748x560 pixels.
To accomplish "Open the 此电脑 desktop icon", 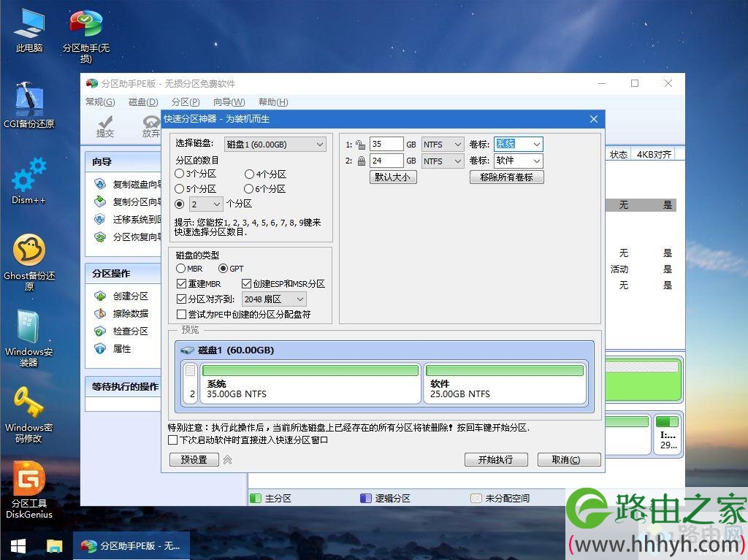I will pos(29,31).
